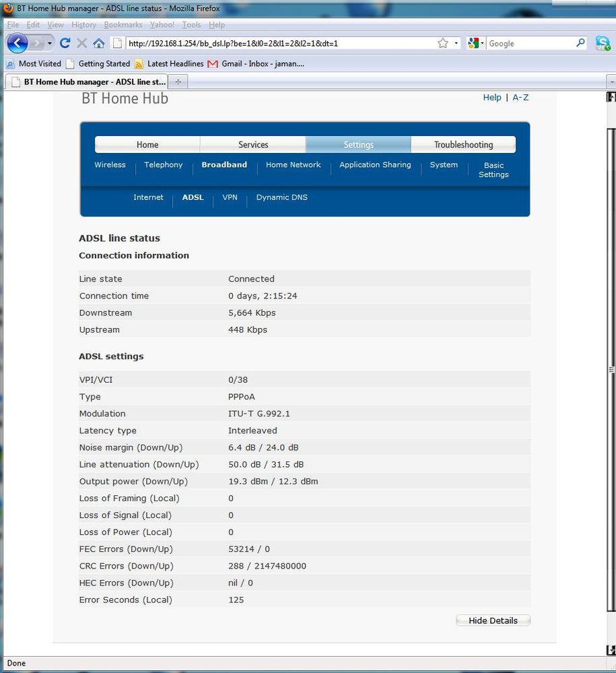Open the Latest Headlines feed bookmark
616x673 pixels.
click(x=169, y=63)
